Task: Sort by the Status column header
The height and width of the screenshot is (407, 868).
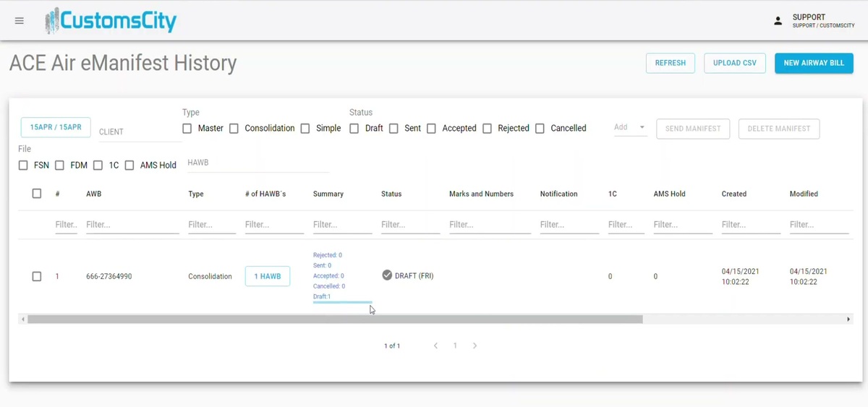Action: [x=391, y=194]
